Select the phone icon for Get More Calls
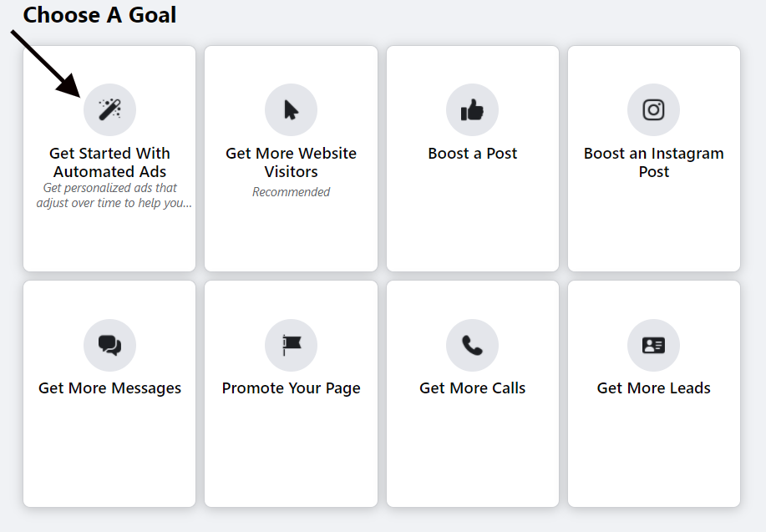This screenshot has width=766, height=532. pos(472,344)
